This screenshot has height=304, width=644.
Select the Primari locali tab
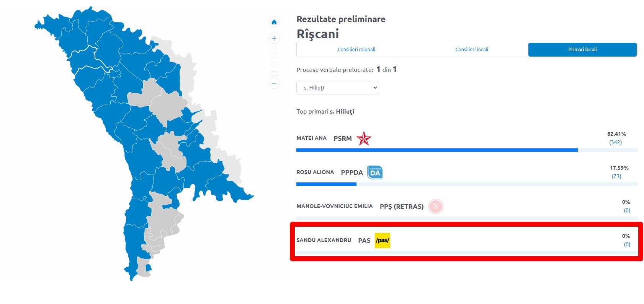point(582,50)
